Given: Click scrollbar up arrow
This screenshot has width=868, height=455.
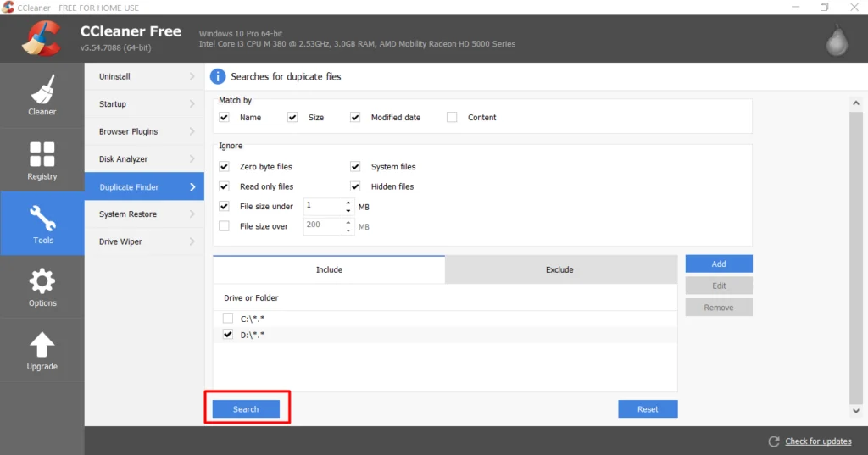Looking at the screenshot, I should 856,103.
